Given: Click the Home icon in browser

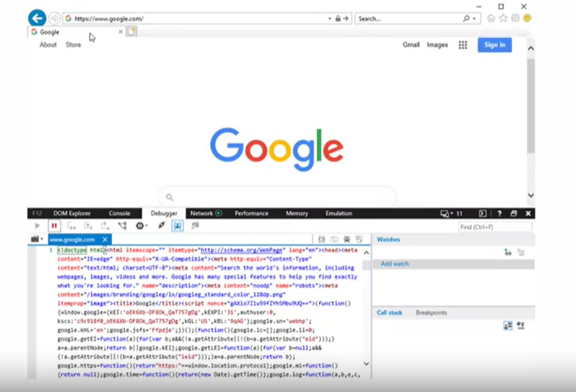Looking at the screenshot, I should [x=491, y=18].
